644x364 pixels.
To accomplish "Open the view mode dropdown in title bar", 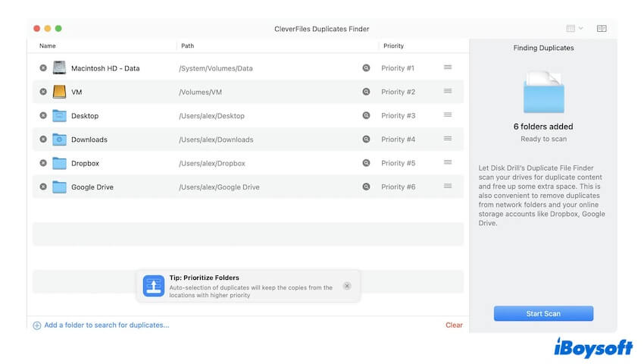I will pos(574,28).
